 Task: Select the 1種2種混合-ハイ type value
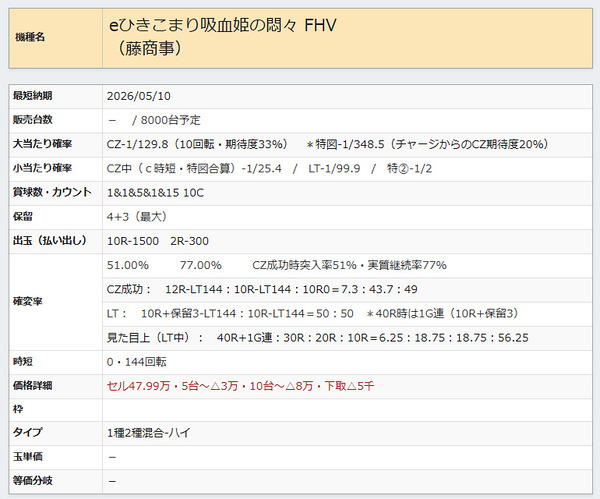[x=148, y=433]
